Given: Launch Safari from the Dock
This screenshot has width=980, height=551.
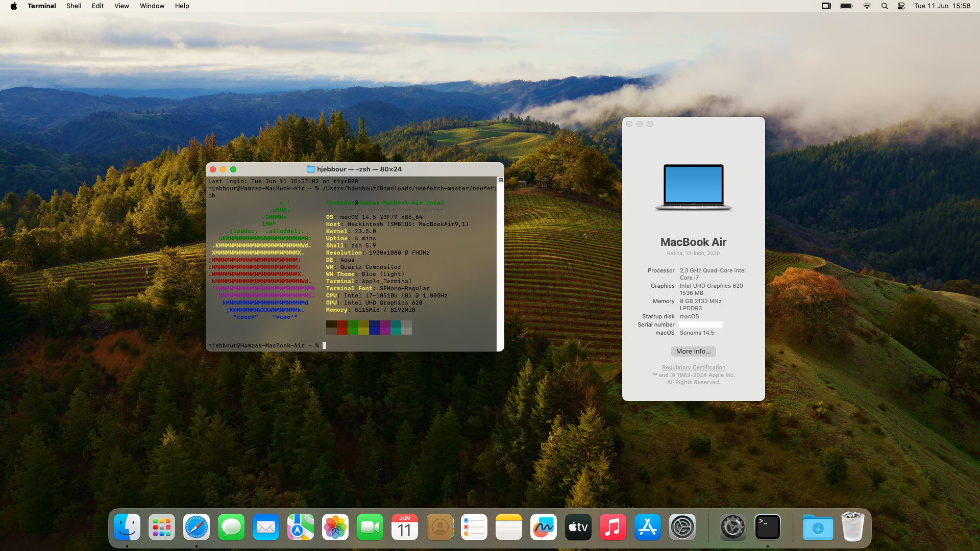Looking at the screenshot, I should [x=197, y=527].
